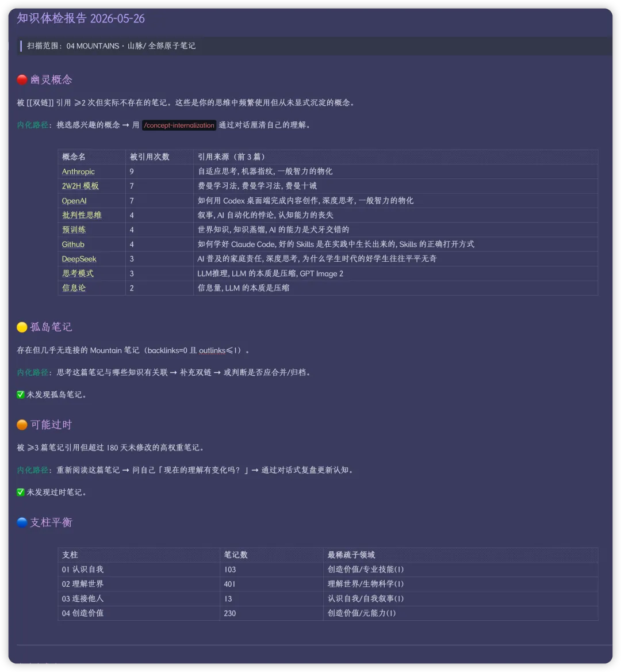Open the 思考模式 link
The image size is (621, 672).
pos(78,273)
